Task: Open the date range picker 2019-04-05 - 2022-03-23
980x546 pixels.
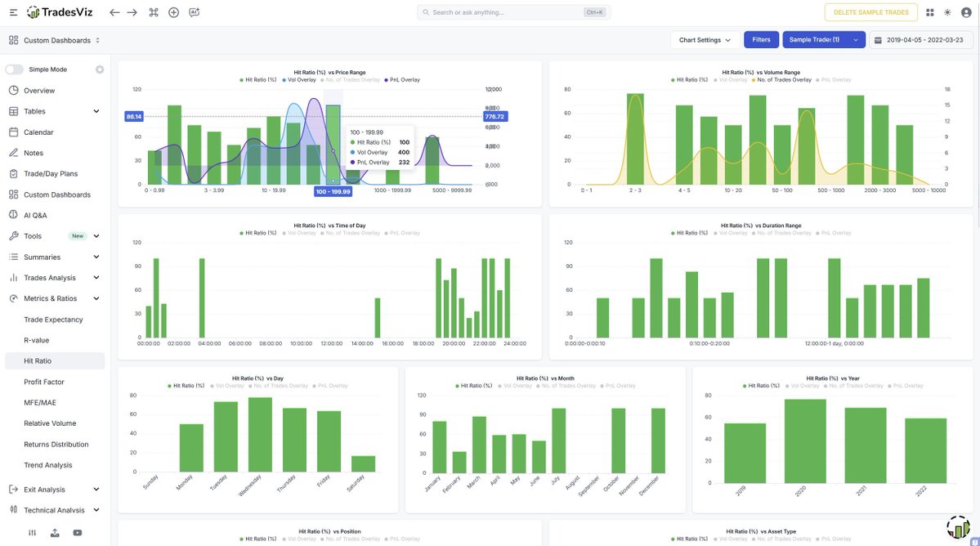Action: [x=920, y=40]
